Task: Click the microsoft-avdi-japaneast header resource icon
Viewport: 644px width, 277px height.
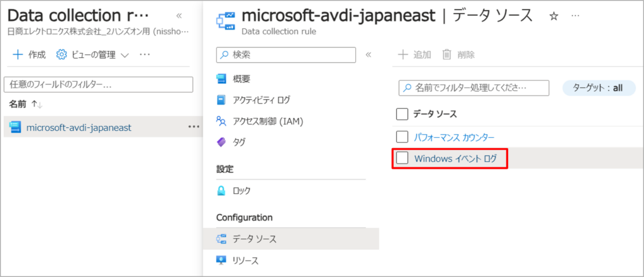Action: pos(225,21)
